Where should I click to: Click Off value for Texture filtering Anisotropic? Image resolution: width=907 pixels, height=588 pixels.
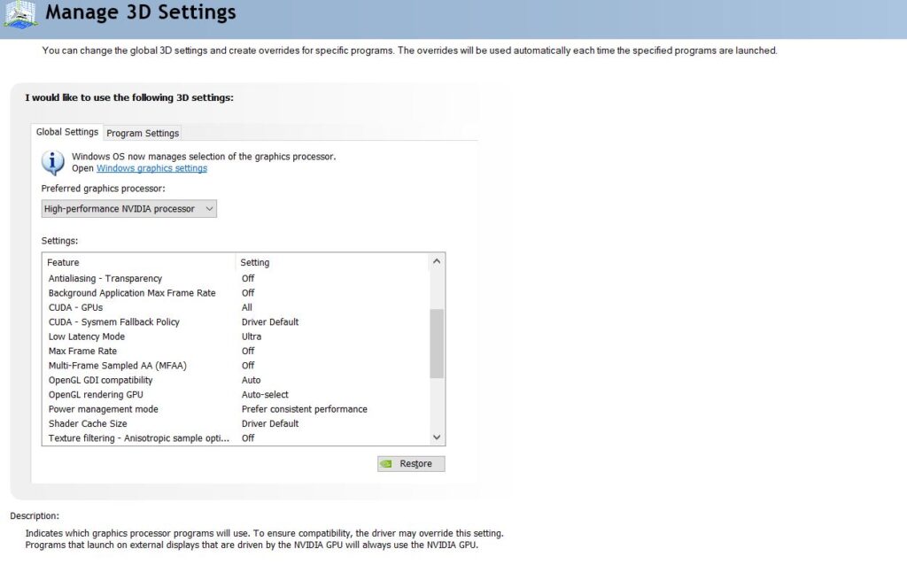point(248,437)
